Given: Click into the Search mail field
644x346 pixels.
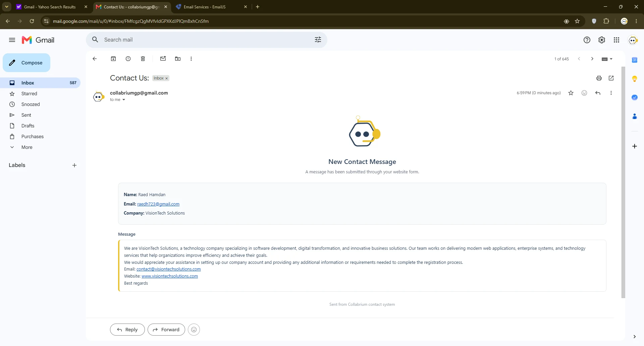Looking at the screenshot, I should pyautogui.click(x=206, y=40).
